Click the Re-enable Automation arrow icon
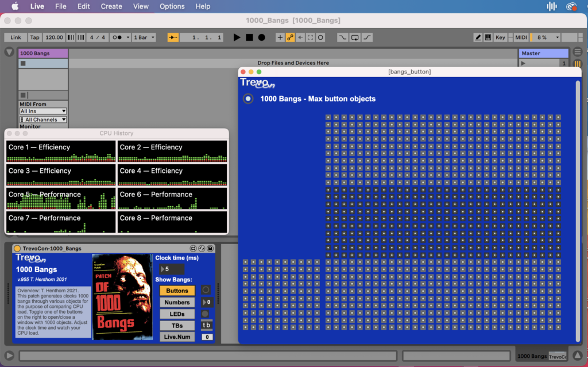The height and width of the screenshot is (367, 588). pos(300,37)
